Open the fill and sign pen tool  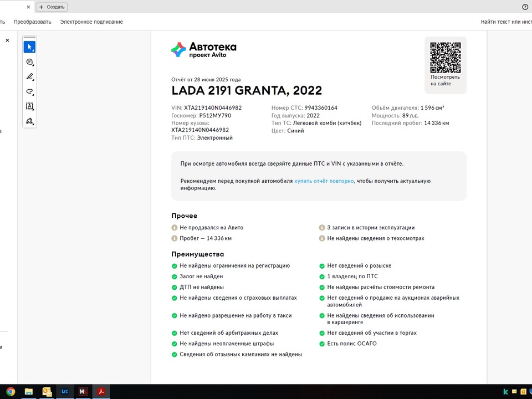29,121
